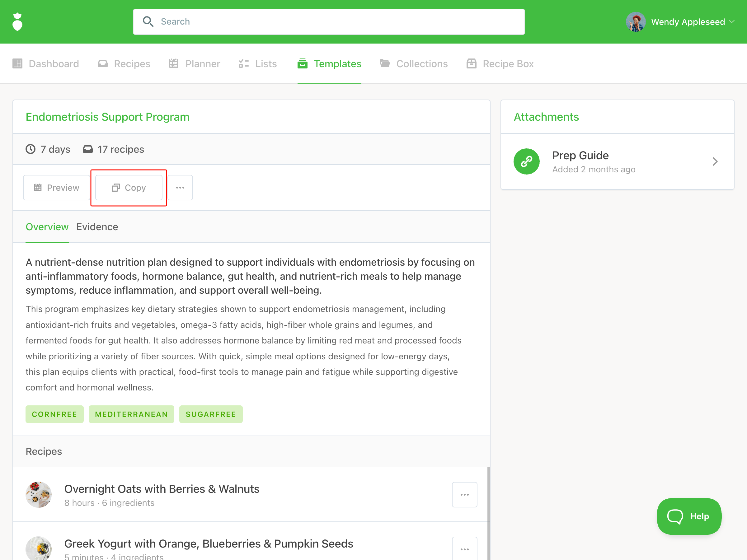Open Overnight Oats recipe options menu
The width and height of the screenshot is (747, 560).
pyautogui.click(x=464, y=495)
